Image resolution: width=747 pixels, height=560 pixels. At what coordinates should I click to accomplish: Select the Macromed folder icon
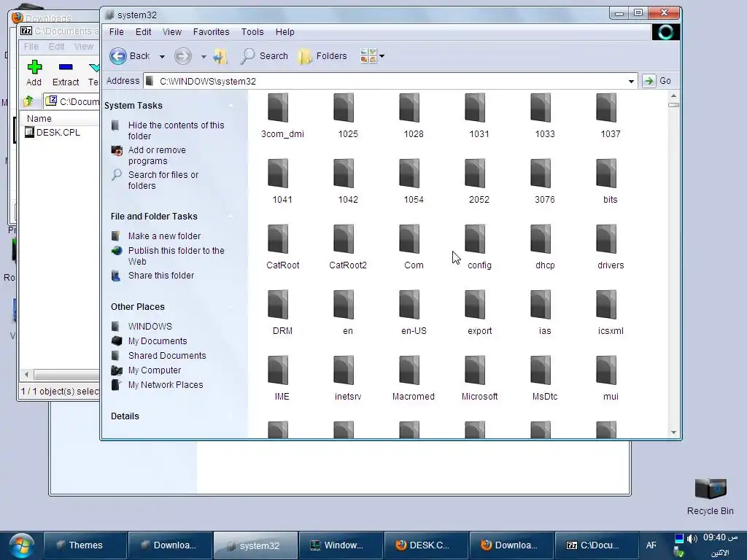click(409, 370)
